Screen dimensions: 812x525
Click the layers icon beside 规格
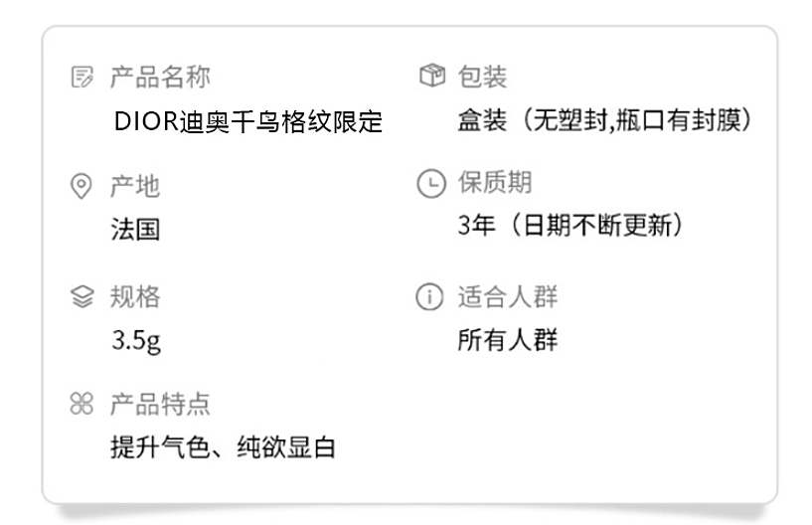click(81, 297)
